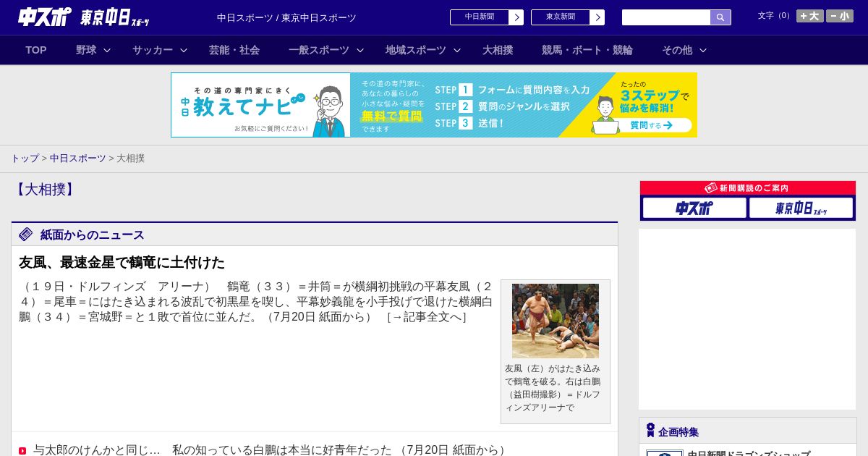Decrease text size with 小 button

(840, 16)
